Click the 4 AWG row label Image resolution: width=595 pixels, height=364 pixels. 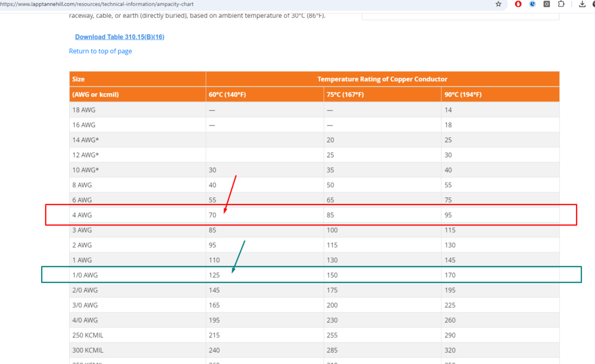[x=83, y=215]
